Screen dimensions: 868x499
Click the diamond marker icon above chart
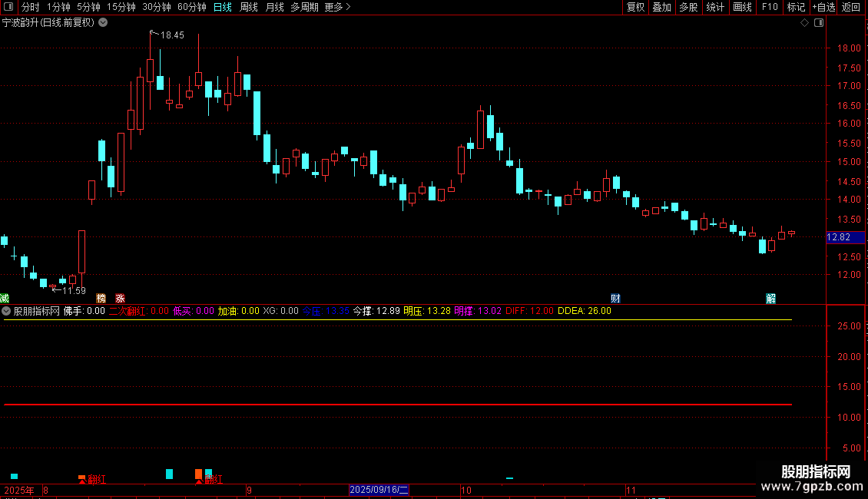(x=805, y=23)
